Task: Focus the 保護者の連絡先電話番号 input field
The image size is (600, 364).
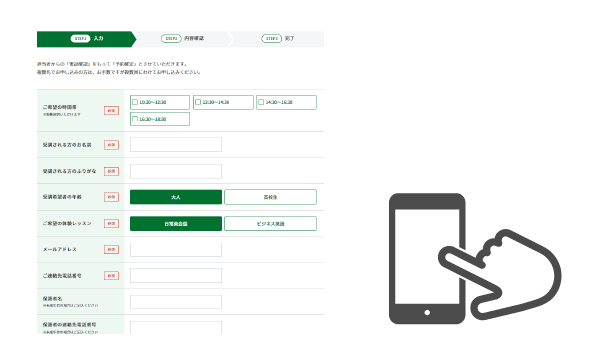Action: (x=176, y=328)
